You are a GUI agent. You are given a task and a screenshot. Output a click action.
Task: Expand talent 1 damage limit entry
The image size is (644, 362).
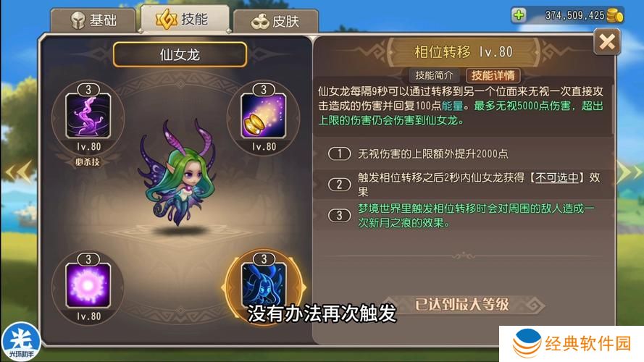(x=464, y=154)
